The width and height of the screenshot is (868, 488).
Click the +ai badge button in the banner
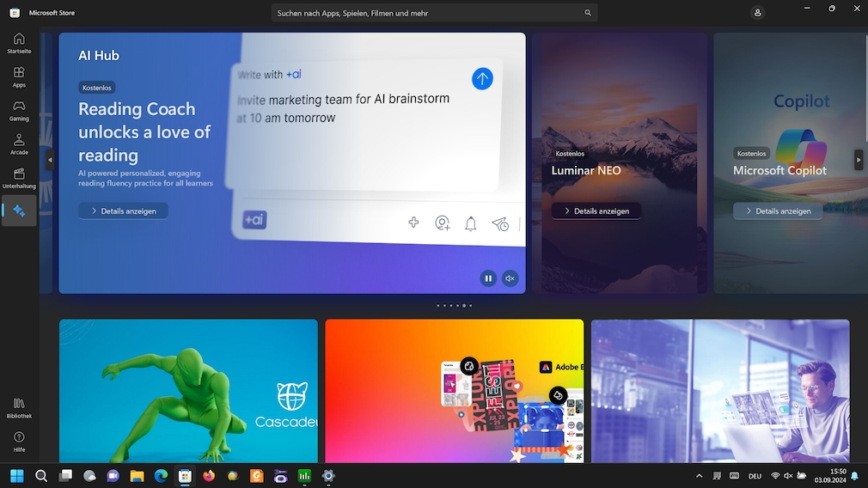pyautogui.click(x=254, y=220)
